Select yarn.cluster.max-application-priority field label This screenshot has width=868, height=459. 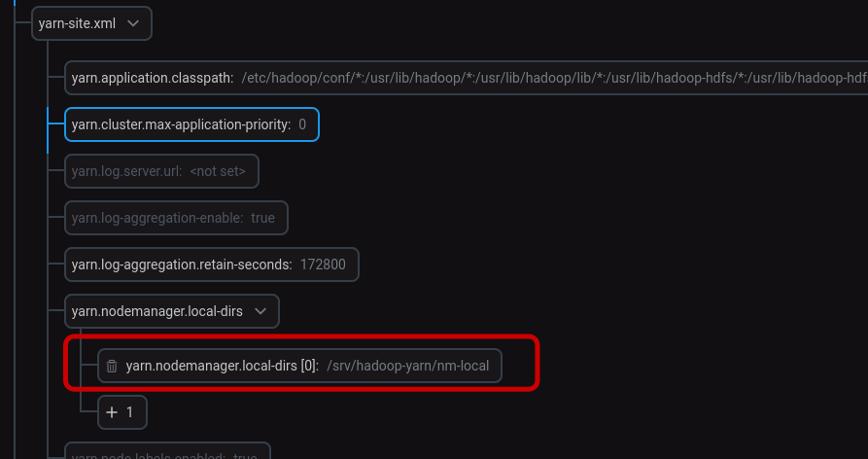tap(181, 124)
